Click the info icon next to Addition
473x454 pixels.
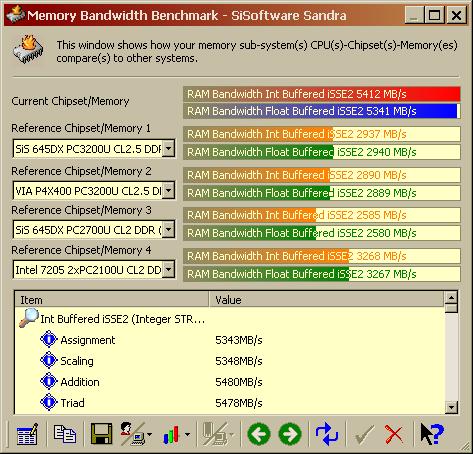click(49, 381)
